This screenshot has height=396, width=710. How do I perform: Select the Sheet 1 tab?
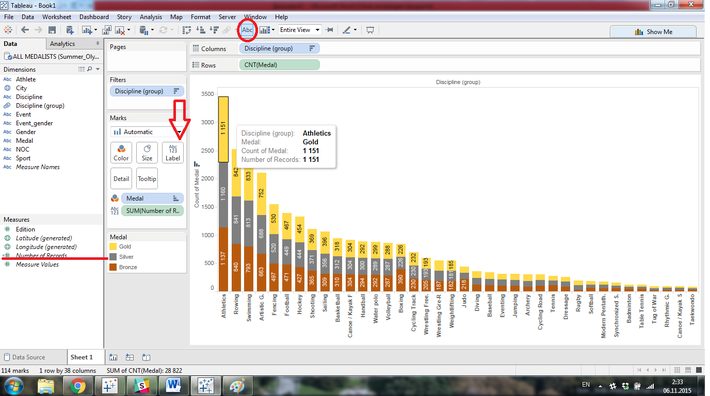coord(82,357)
